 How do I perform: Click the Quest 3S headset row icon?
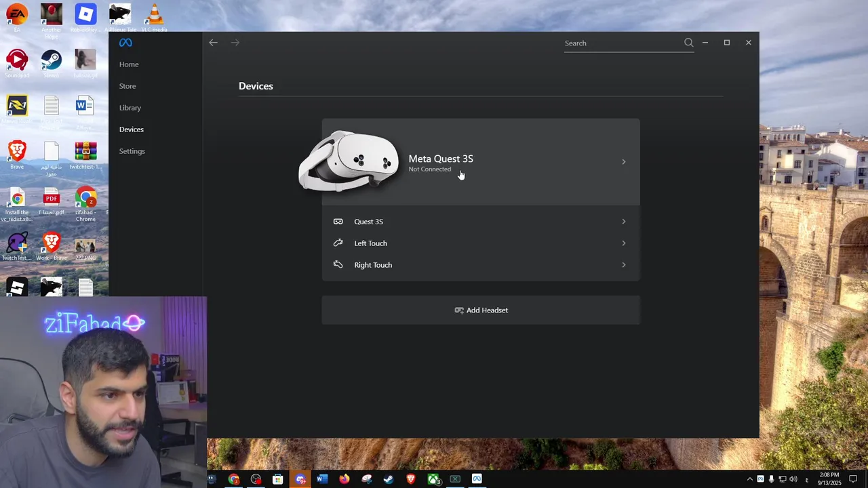[x=338, y=222]
